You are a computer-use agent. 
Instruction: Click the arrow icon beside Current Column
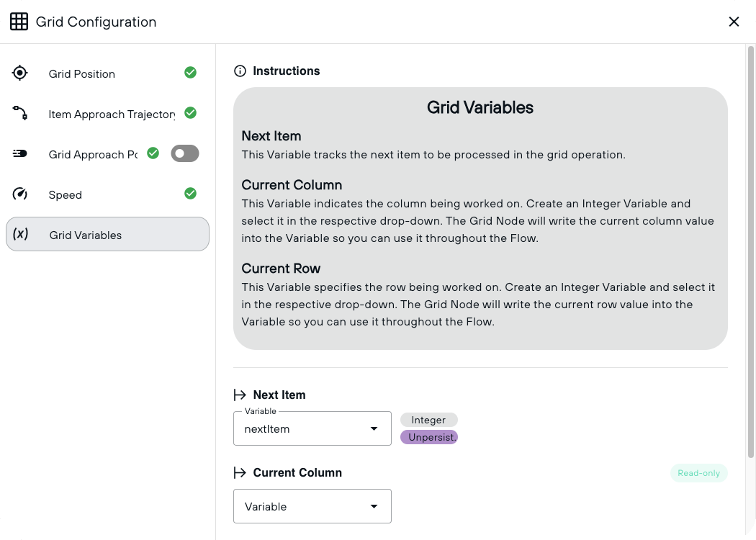[x=240, y=472]
